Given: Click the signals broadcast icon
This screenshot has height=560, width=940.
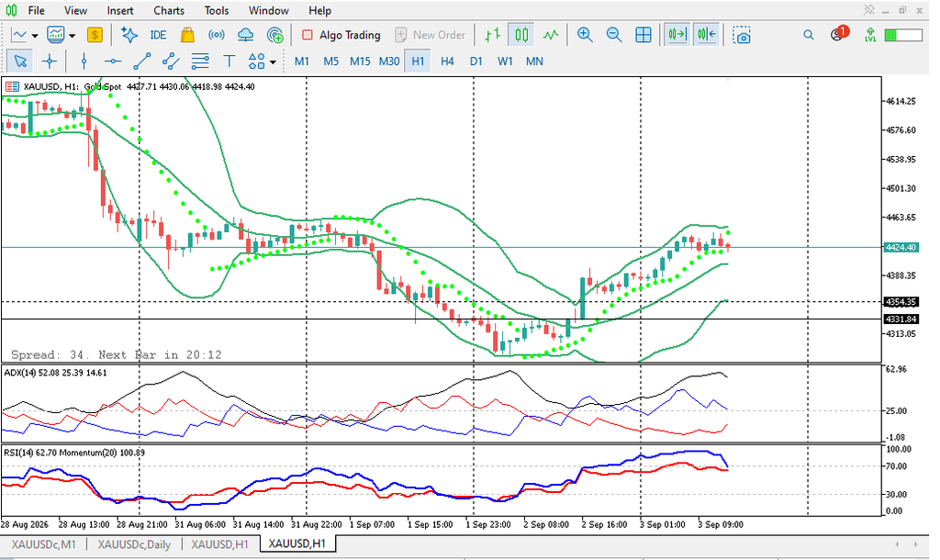Looking at the screenshot, I should (217, 36).
